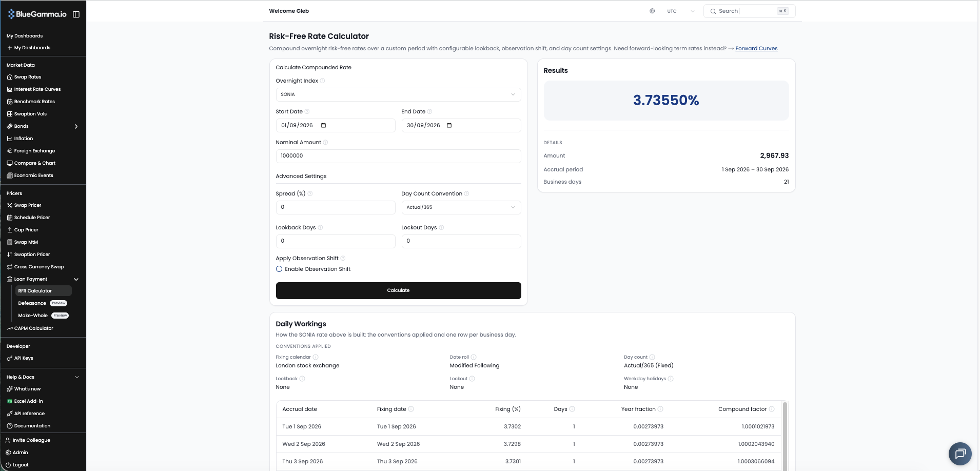980x471 pixels.
Task: Click the globe icon in the header
Action: click(652, 11)
